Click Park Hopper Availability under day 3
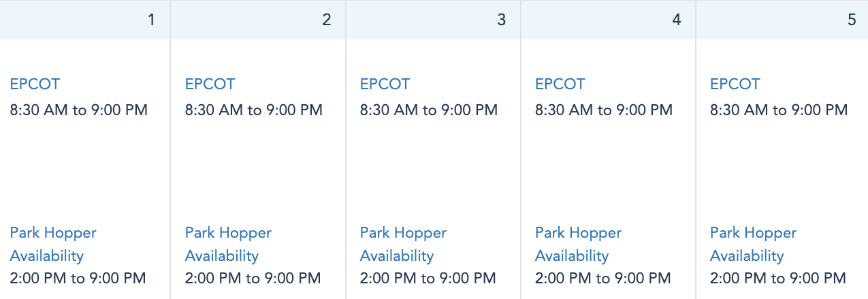The height and width of the screenshot is (299, 868). point(403,244)
